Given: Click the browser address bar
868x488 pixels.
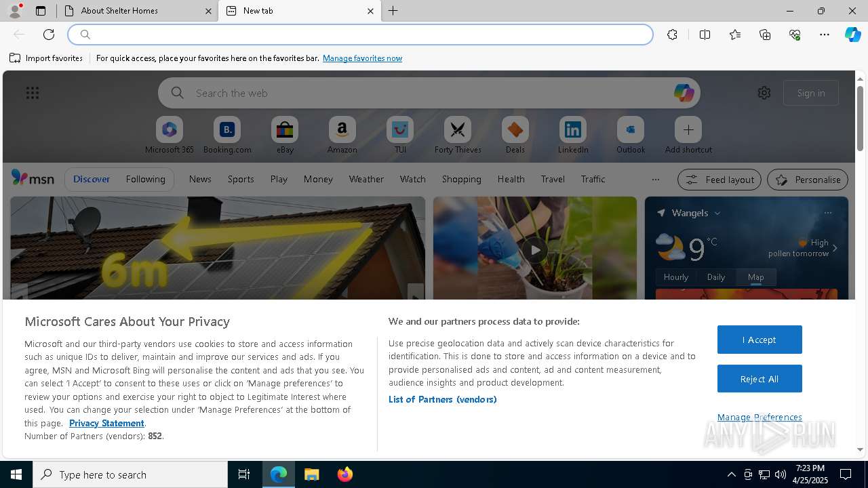Looking at the screenshot, I should 360,35.
